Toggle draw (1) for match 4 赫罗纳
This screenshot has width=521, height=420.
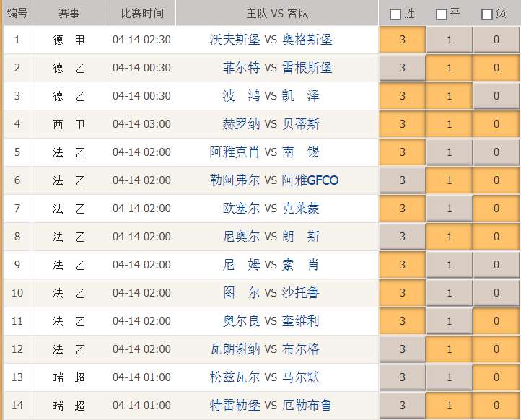click(x=450, y=124)
